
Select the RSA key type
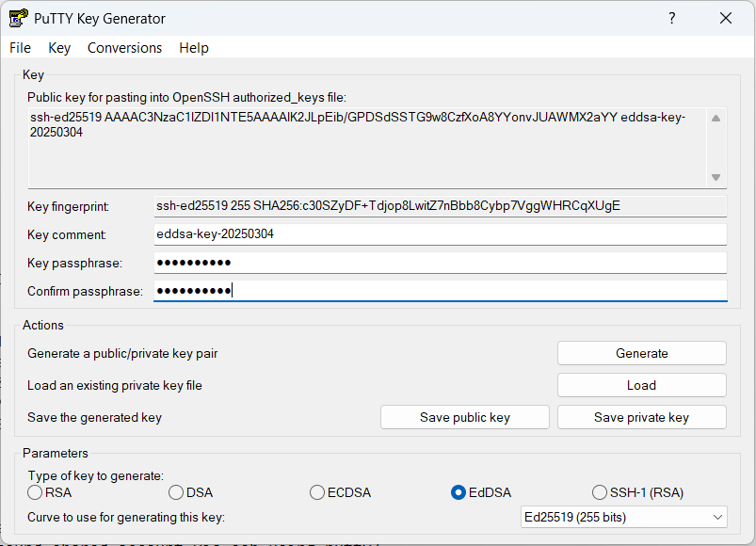pyautogui.click(x=36, y=492)
